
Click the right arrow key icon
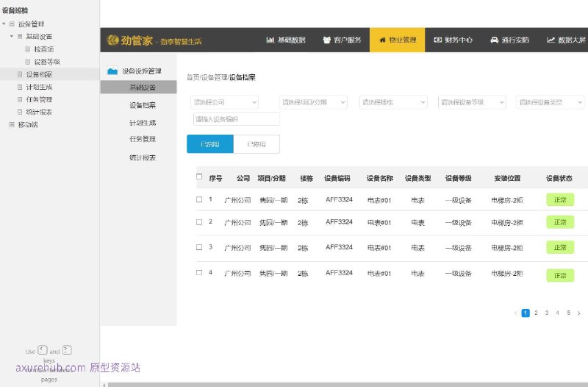(67, 350)
